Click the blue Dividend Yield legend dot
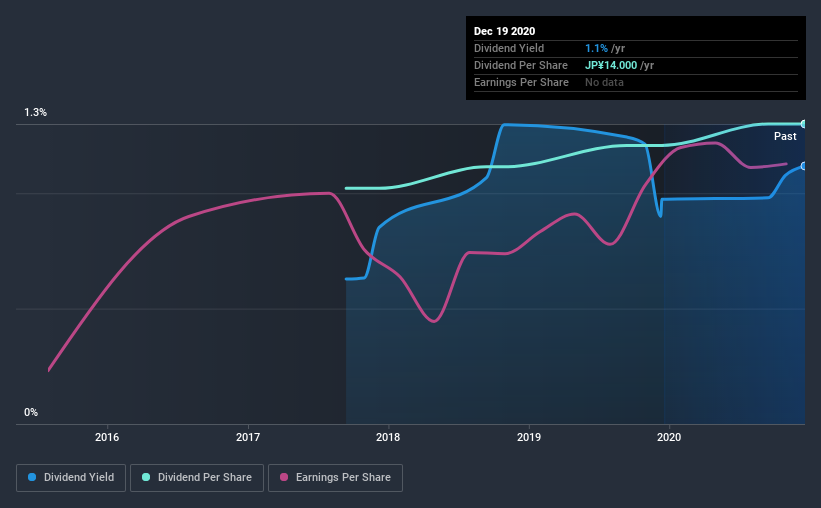Viewport: 821px width, 508px height. point(32,477)
